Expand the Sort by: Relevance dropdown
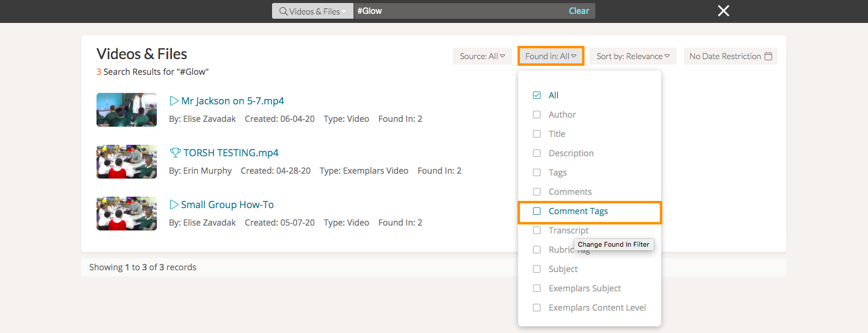The width and height of the screenshot is (868, 333). coord(633,56)
